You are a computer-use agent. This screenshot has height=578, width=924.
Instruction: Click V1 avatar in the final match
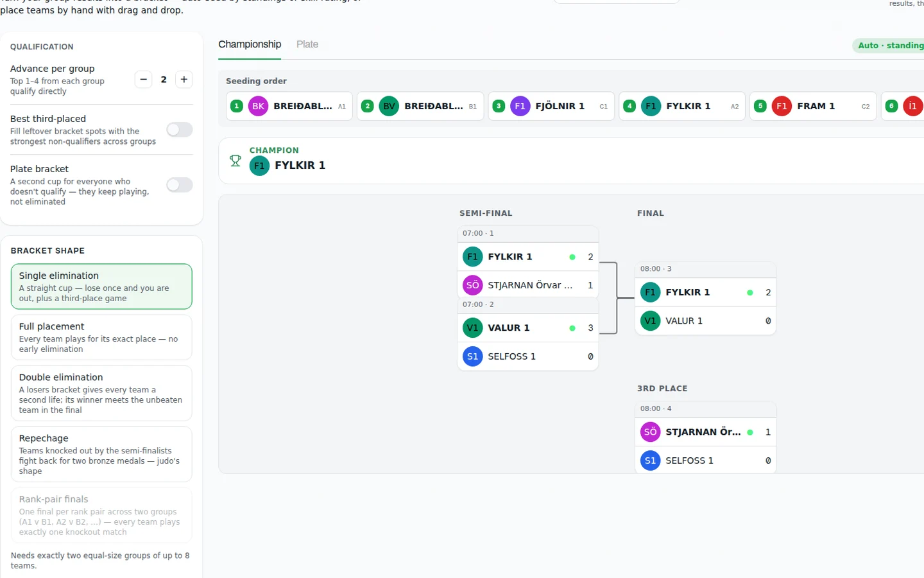pyautogui.click(x=651, y=321)
